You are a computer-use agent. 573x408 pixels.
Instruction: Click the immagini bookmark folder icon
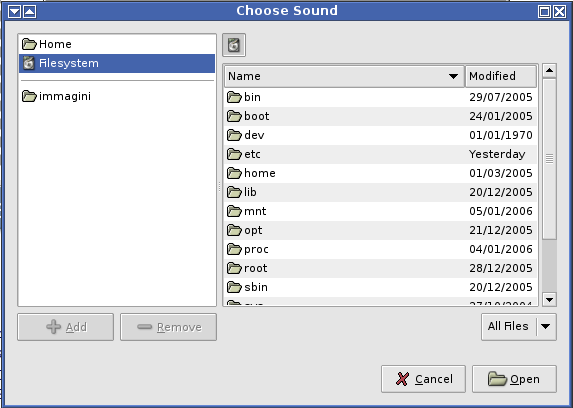pos(29,96)
